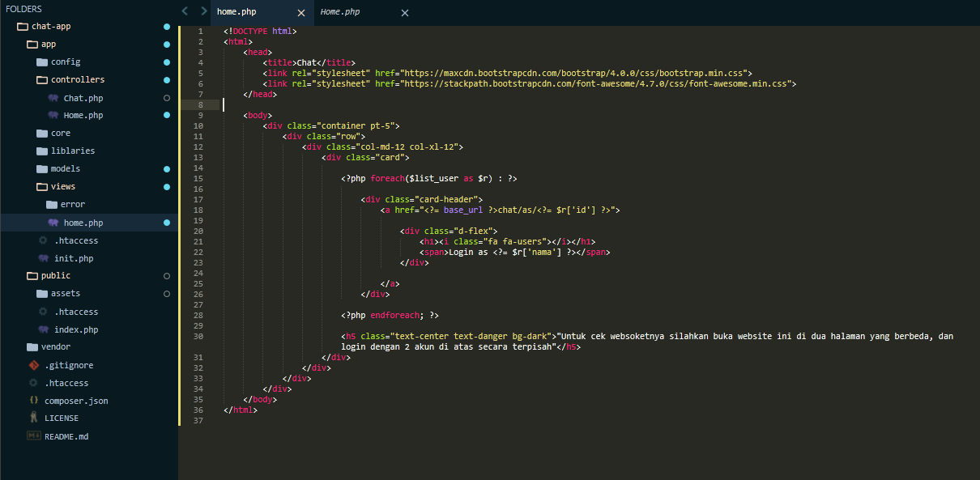Open README.md file
Image resolution: width=980 pixels, height=480 pixels.
[66, 436]
